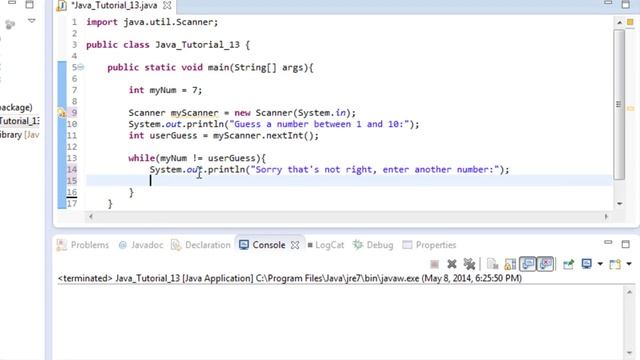Collapse the main method fold marker on line 5
Image resolution: width=640 pixels, height=360 pixels.
81,67
